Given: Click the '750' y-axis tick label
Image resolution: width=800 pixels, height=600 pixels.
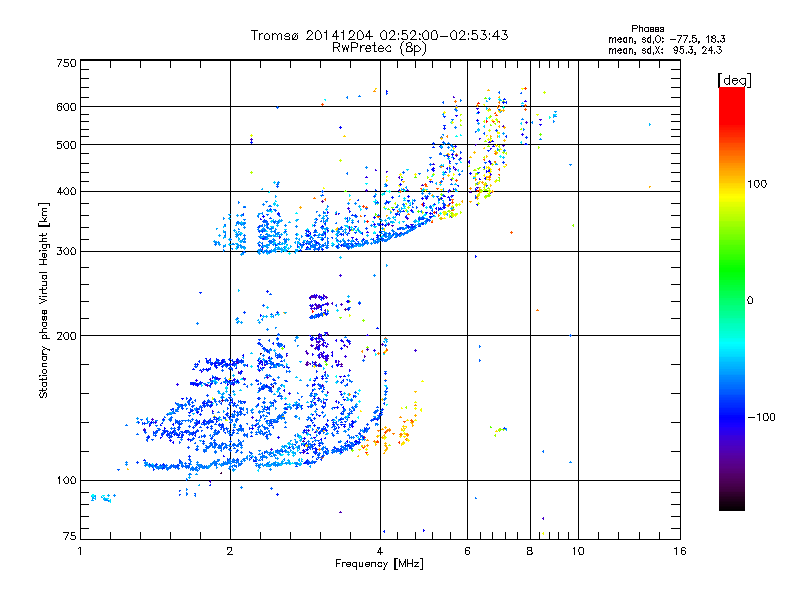Looking at the screenshot, I should pos(67,63).
